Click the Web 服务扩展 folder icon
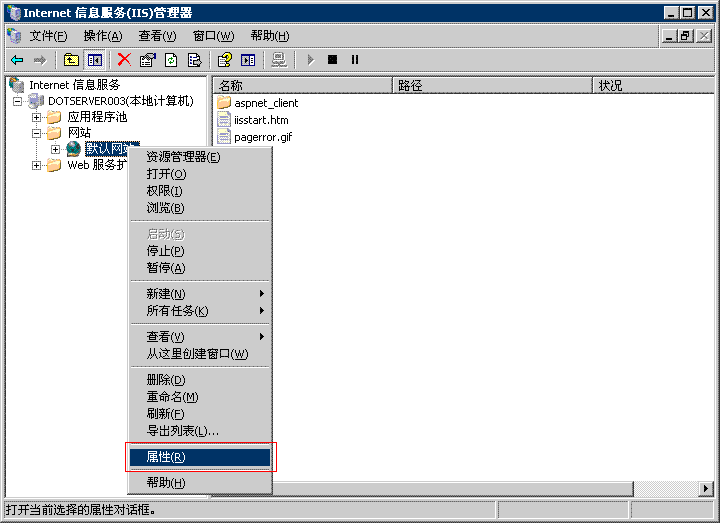 (x=54, y=165)
